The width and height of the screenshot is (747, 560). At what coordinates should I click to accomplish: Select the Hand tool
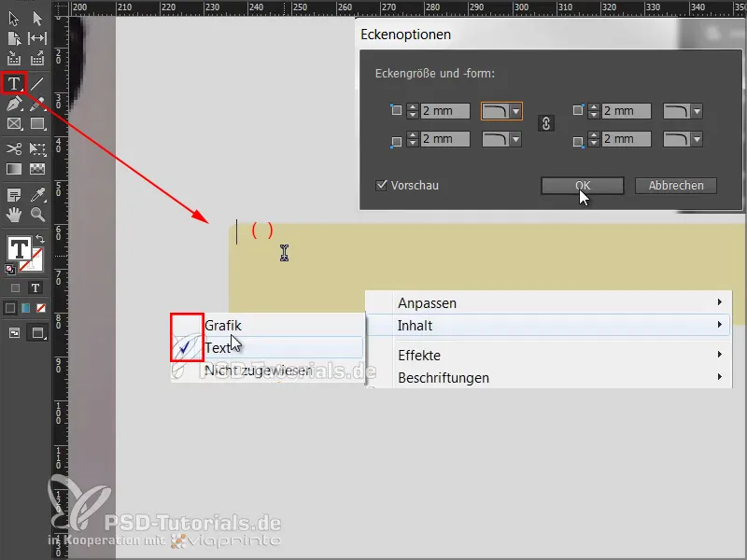[14, 215]
